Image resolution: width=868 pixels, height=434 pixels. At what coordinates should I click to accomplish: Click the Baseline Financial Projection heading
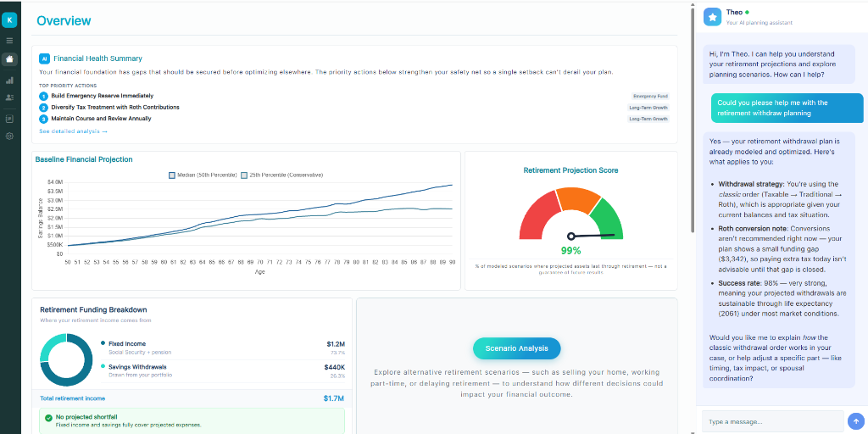[x=84, y=159]
